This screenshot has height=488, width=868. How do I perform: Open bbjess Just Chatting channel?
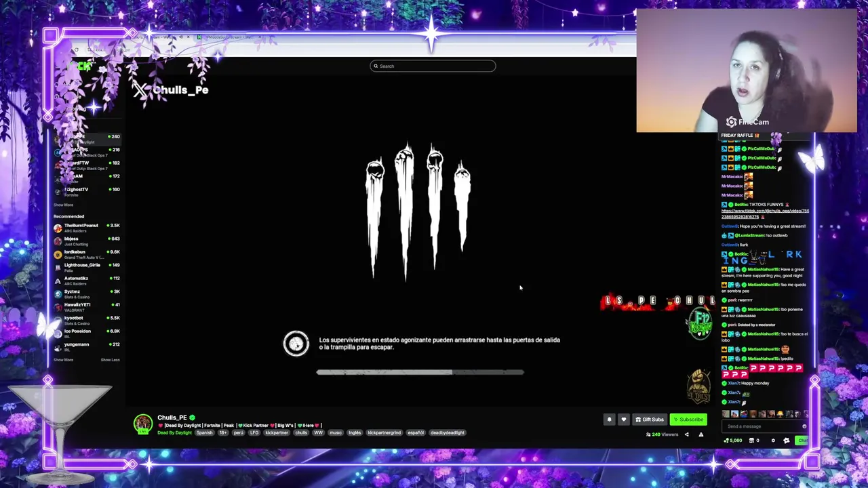click(x=87, y=241)
